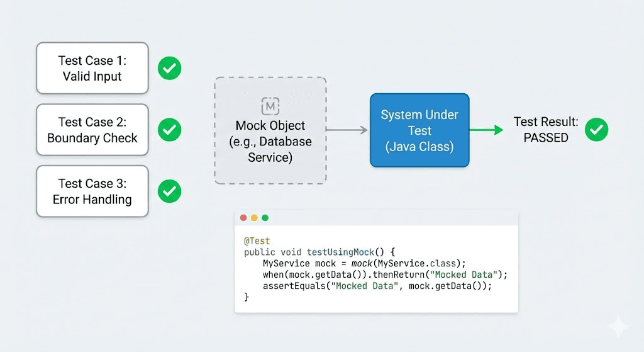
Task: Select the Test Case 2: Boundary Check box
Action: [92, 130]
